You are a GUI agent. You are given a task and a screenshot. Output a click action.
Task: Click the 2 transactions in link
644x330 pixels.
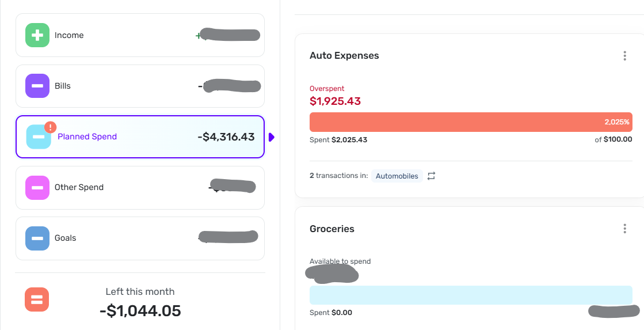coord(338,176)
